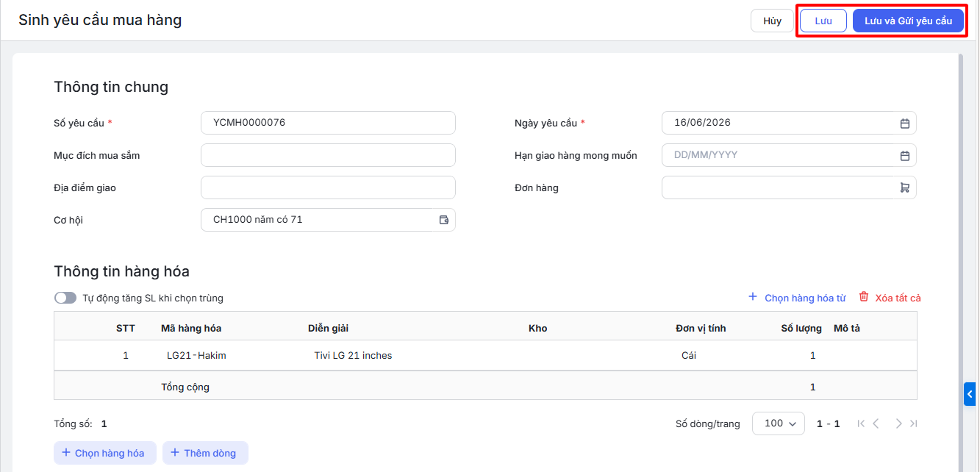Click the Mô tả column header
Image resolution: width=980 pixels, height=472 pixels.
pyautogui.click(x=847, y=328)
